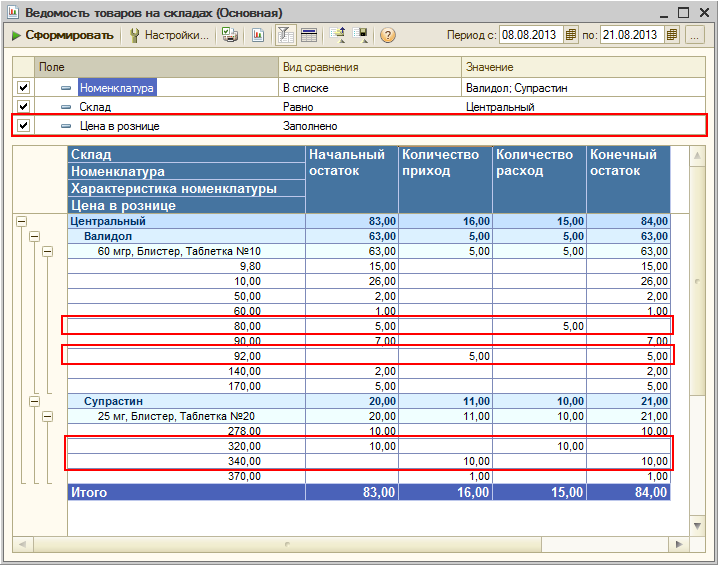Uncheck the Склад filter checkbox
718x565 pixels.
(24, 107)
